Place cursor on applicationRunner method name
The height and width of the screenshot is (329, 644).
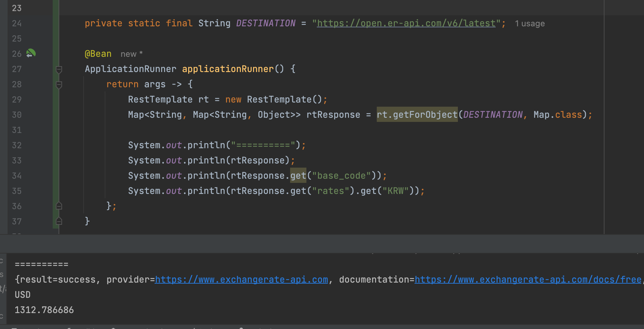tap(228, 69)
